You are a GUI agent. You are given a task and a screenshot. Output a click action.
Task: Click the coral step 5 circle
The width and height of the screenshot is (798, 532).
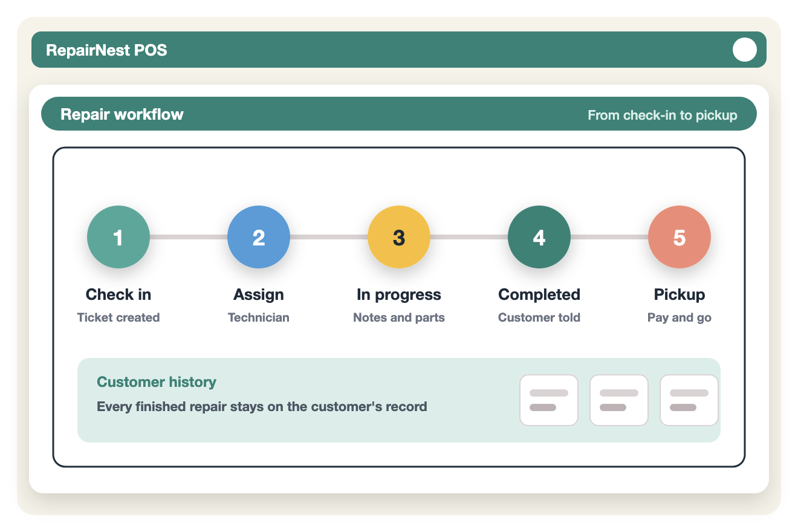pyautogui.click(x=680, y=237)
